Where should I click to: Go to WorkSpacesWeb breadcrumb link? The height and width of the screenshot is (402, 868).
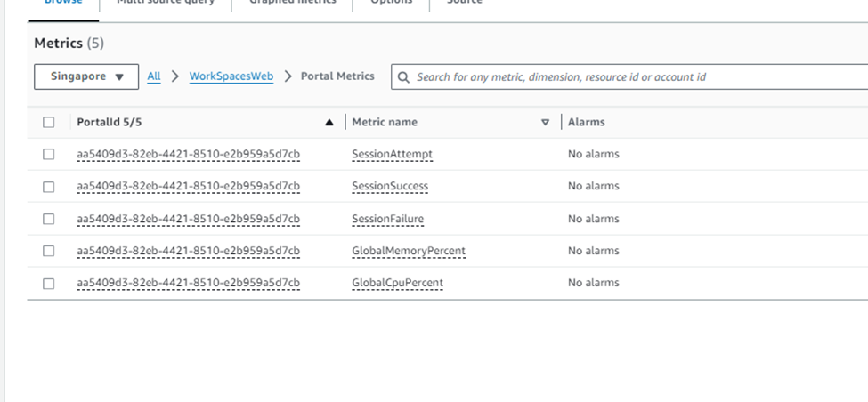click(231, 76)
